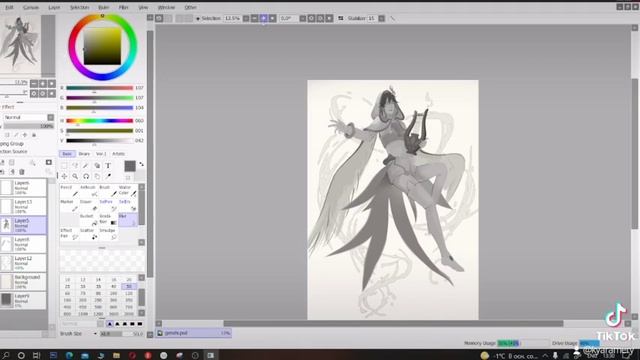Choose the AirBrush tool

(x=89, y=191)
